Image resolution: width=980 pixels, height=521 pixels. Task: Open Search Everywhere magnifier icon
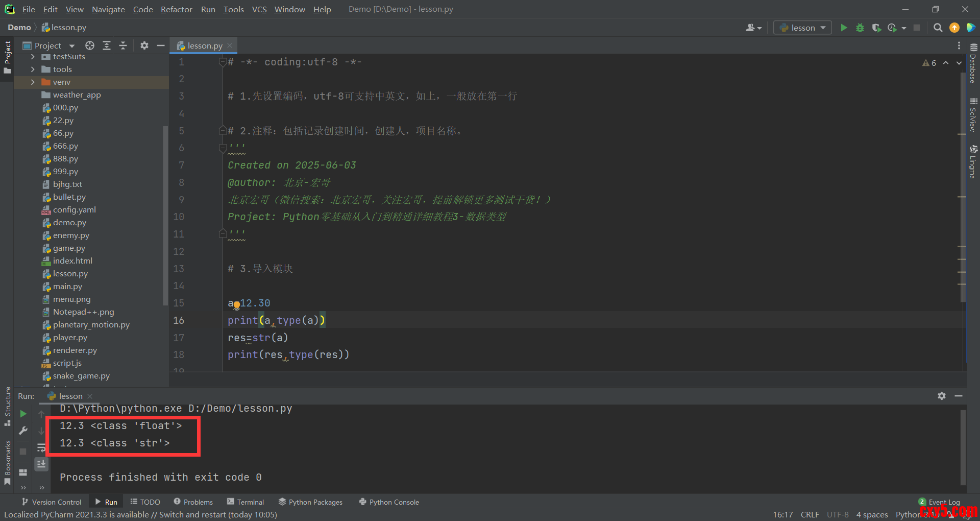(938, 28)
